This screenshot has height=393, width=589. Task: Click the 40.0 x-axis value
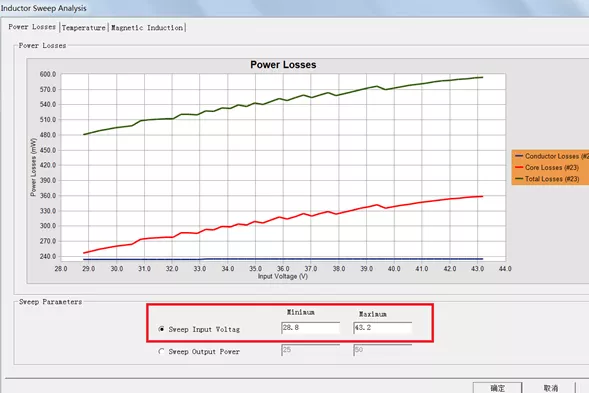point(394,269)
